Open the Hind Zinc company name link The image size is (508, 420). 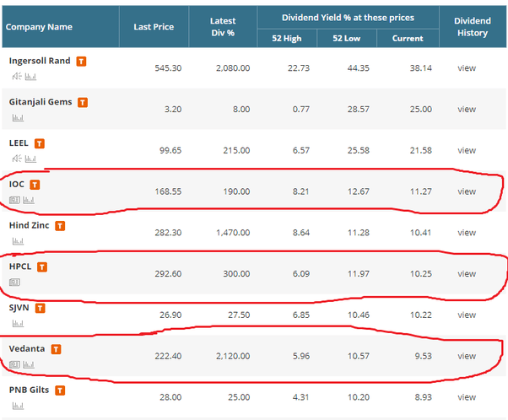pos(30,225)
